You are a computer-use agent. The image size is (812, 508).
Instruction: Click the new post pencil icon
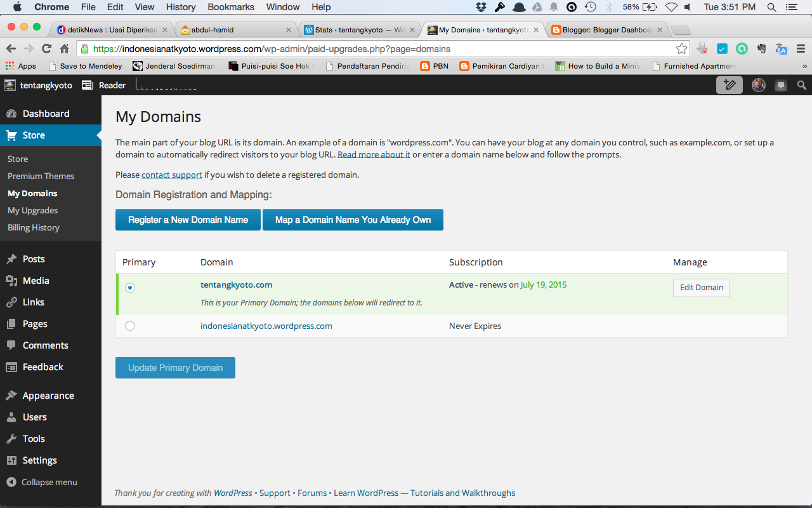[x=730, y=85]
